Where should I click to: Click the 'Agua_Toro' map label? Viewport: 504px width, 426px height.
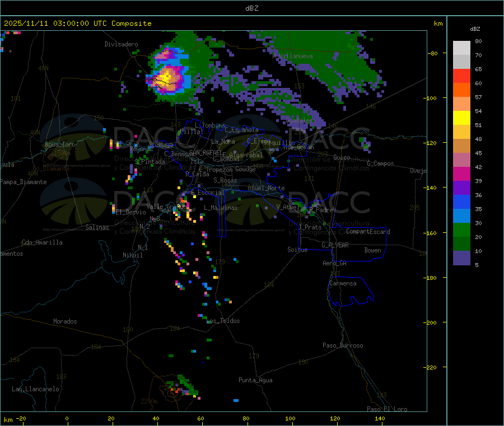tap(60, 144)
